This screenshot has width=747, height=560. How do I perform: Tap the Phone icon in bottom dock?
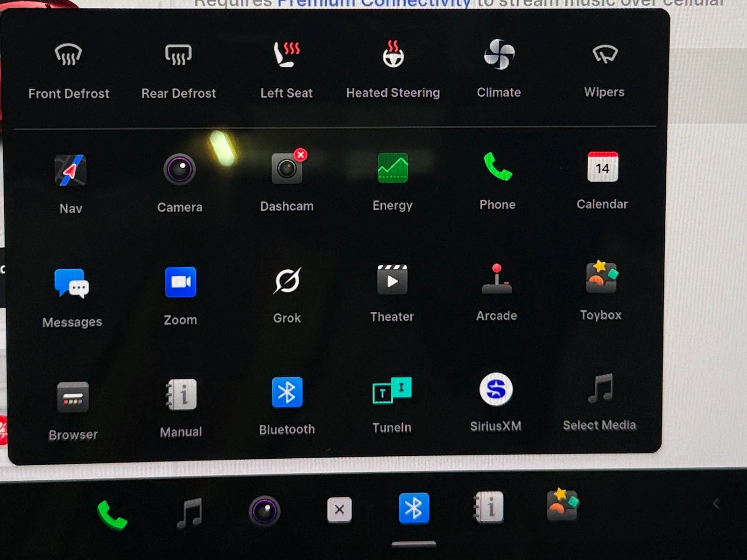112,514
